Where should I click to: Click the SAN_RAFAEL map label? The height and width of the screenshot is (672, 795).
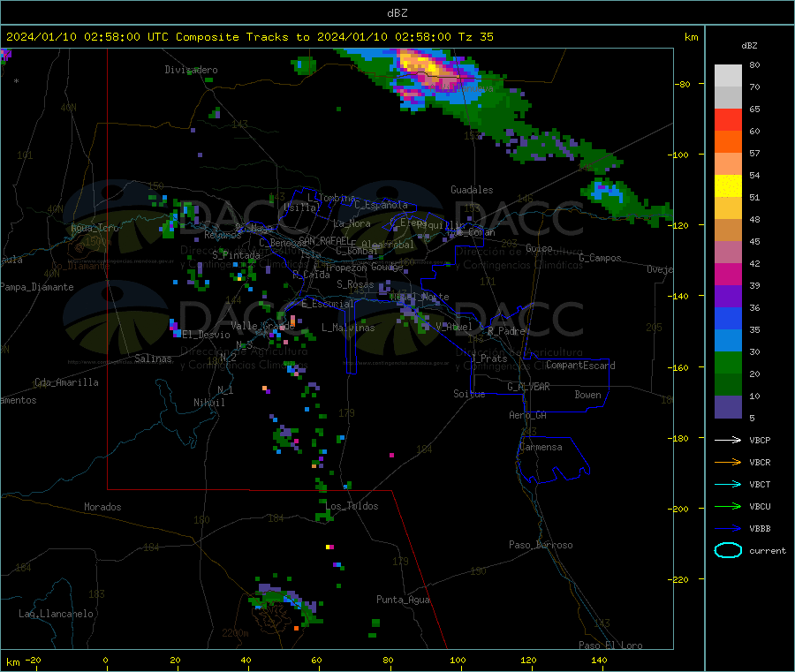point(324,239)
